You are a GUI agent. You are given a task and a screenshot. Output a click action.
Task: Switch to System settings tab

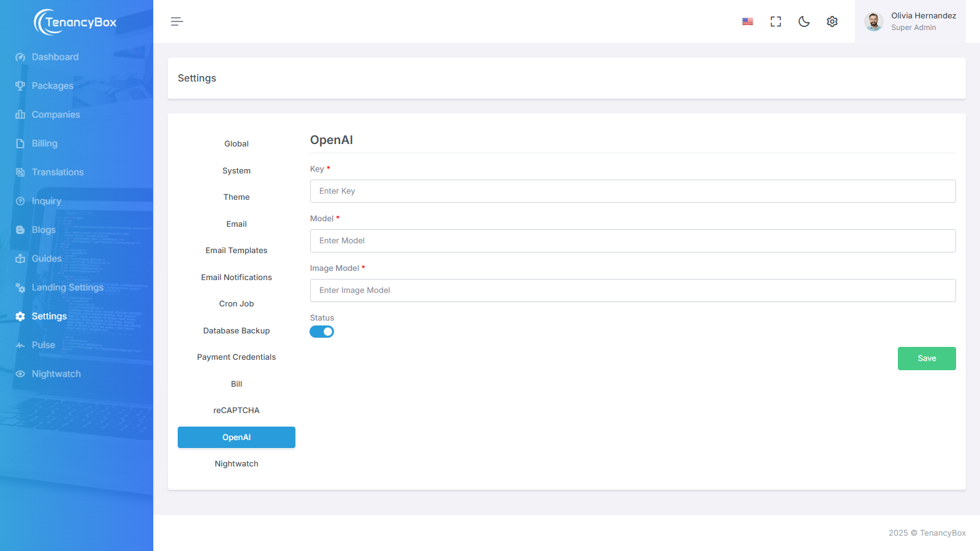(237, 171)
